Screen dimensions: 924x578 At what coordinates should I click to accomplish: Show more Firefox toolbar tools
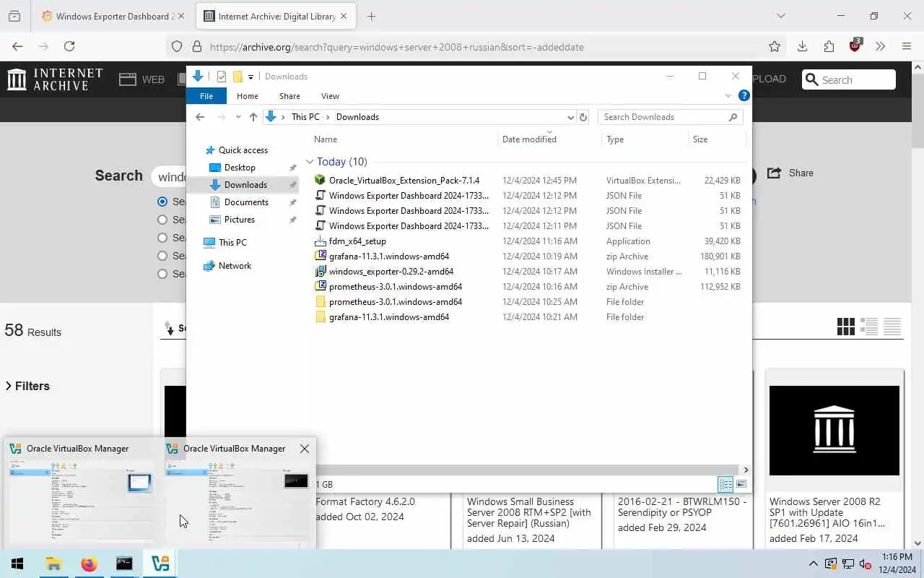(x=880, y=46)
